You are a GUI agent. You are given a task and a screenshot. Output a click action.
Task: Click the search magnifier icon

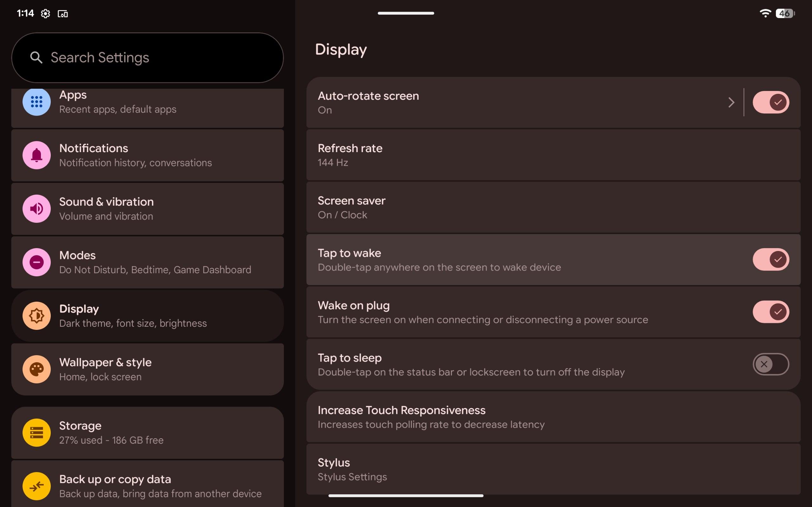pos(36,58)
